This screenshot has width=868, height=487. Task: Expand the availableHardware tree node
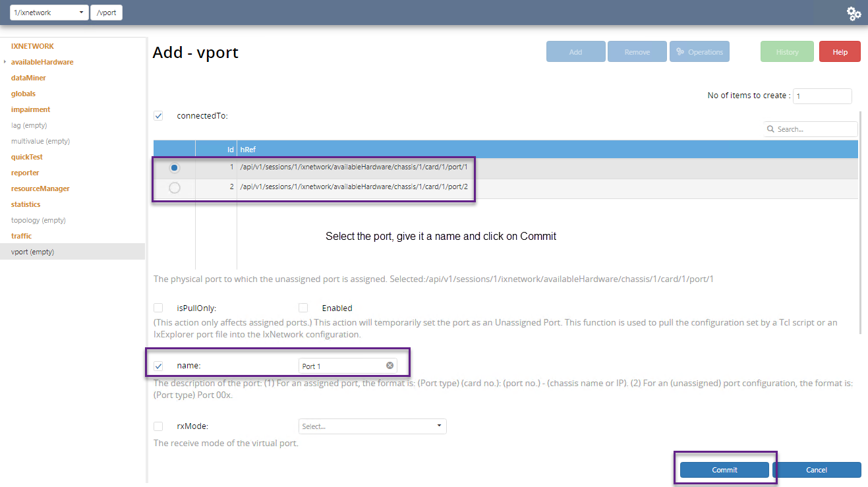coord(5,62)
